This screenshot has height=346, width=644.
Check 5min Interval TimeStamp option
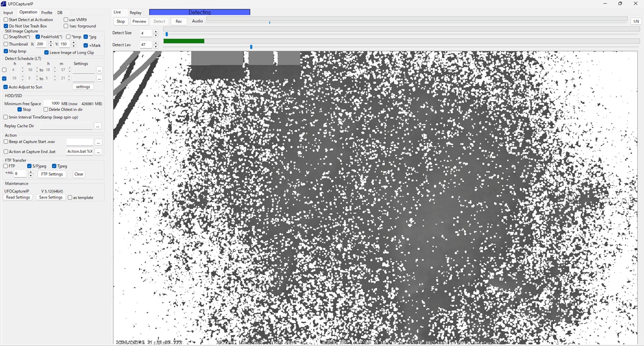(x=6, y=117)
